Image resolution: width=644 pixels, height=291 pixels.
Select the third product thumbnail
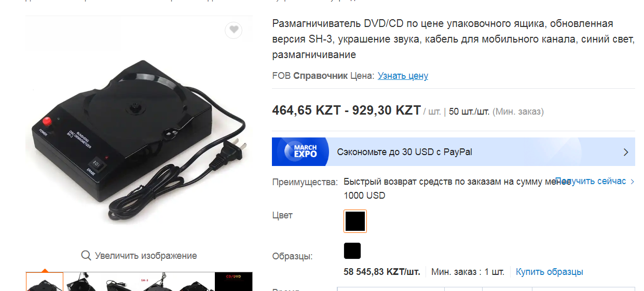click(120, 282)
